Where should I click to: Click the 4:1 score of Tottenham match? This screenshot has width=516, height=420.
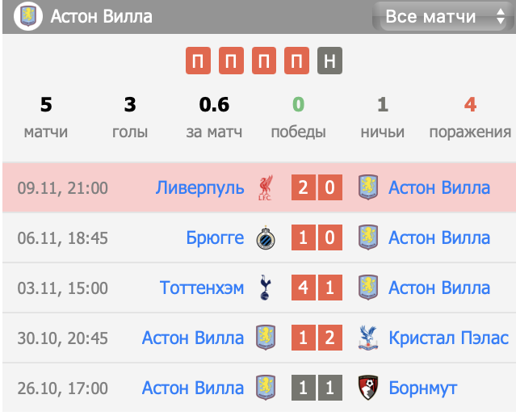(316, 288)
